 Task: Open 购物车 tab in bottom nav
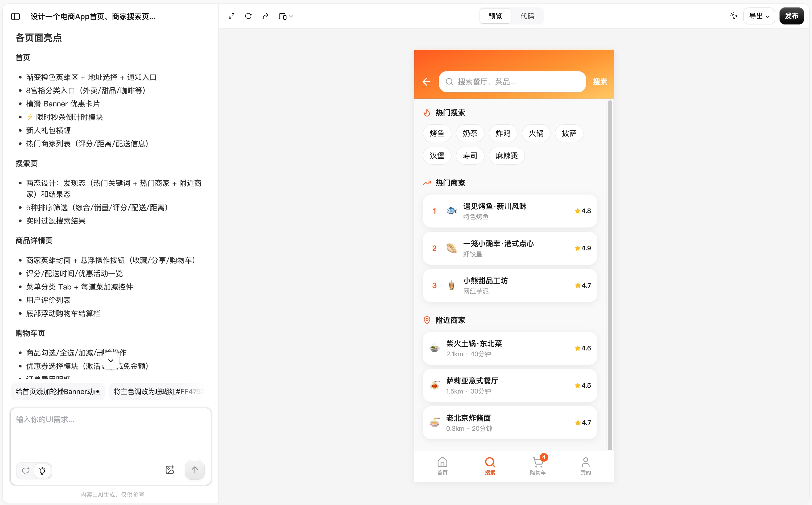pyautogui.click(x=538, y=466)
